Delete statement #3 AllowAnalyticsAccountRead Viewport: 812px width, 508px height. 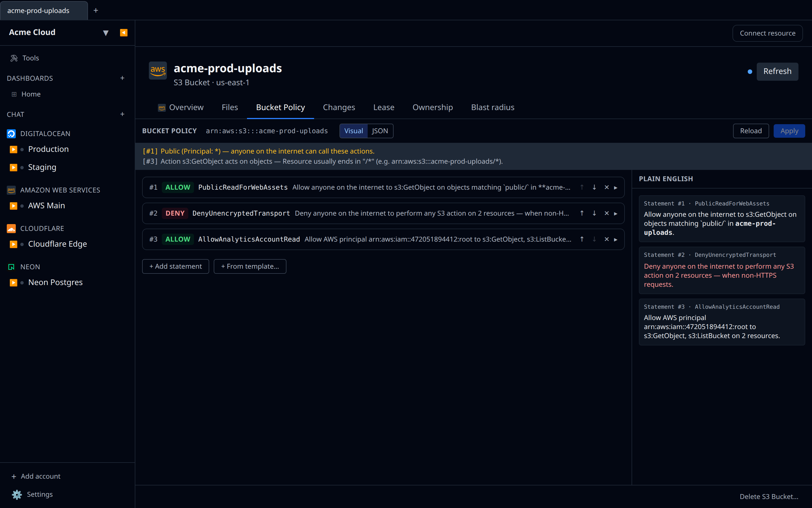pos(607,239)
